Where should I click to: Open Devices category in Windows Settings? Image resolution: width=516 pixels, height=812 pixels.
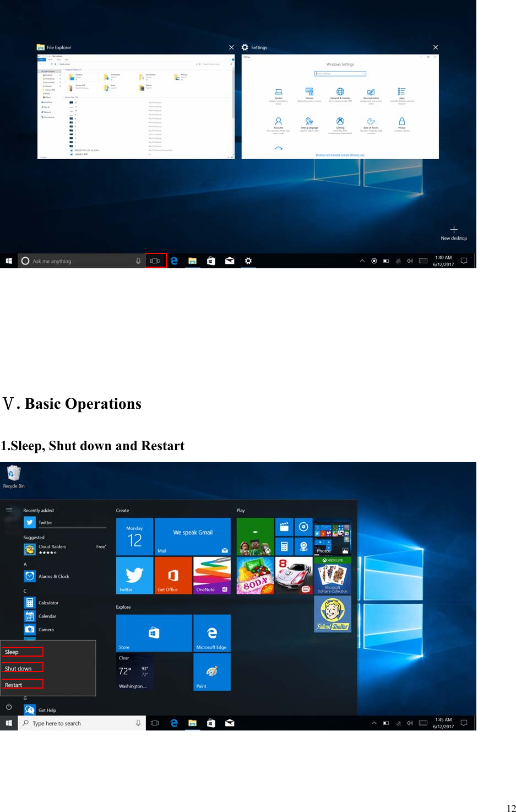point(309,95)
